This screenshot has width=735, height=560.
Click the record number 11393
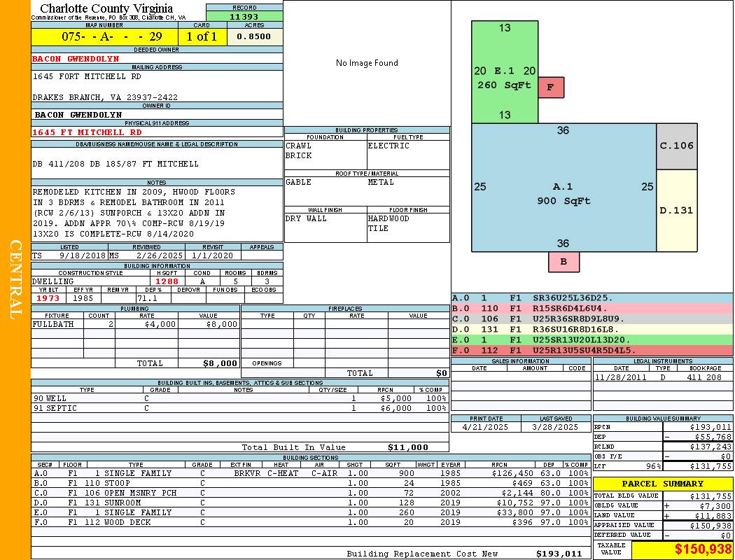(244, 17)
